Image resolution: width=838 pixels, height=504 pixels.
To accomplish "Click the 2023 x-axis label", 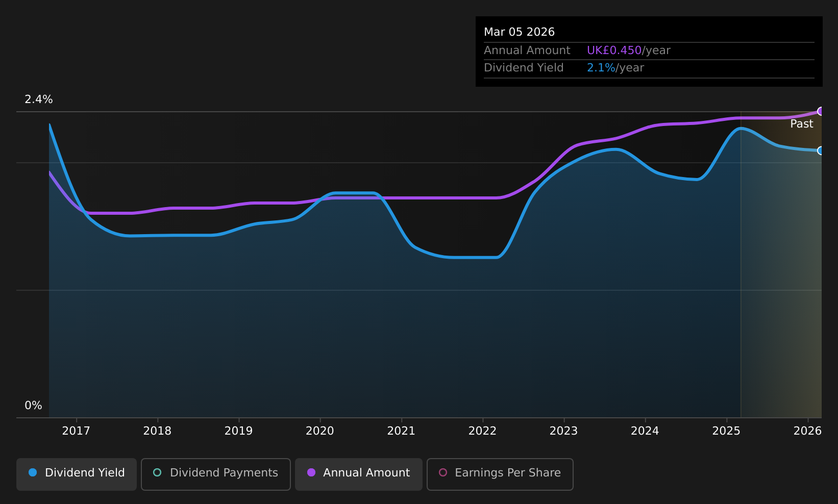I will pos(563,431).
